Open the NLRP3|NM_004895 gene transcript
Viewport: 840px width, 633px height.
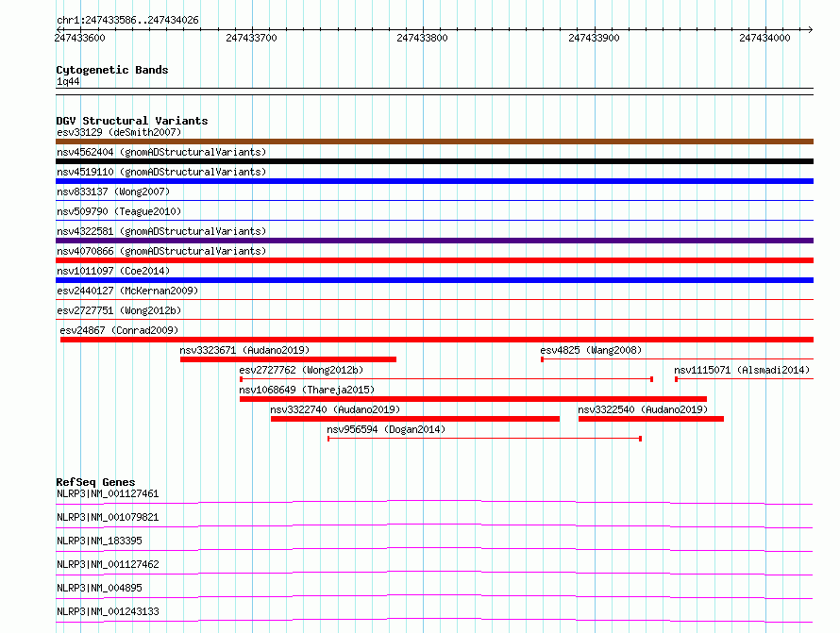(x=99, y=588)
